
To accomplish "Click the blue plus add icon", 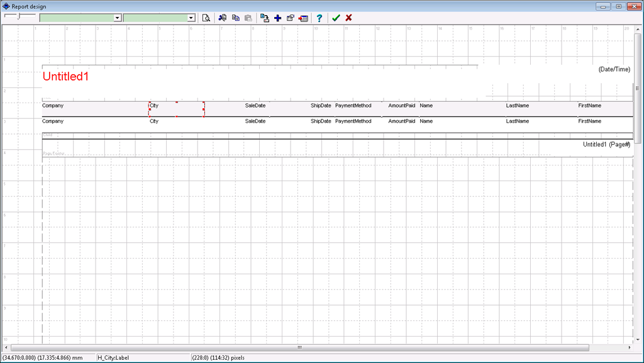I will [277, 18].
